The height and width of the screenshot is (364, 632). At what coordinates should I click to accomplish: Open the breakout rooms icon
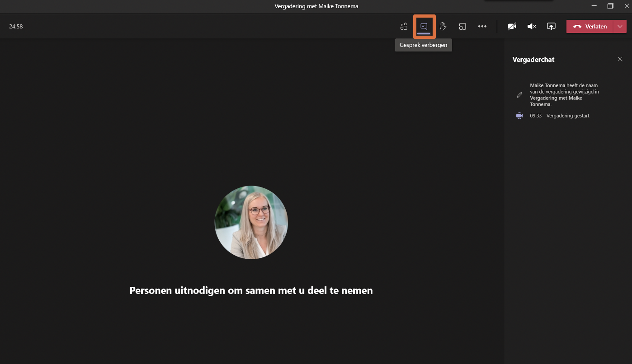[462, 27]
